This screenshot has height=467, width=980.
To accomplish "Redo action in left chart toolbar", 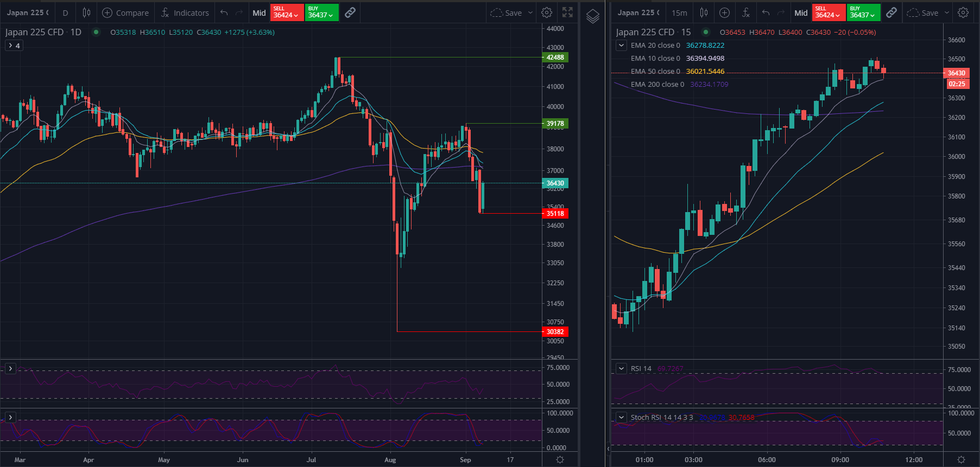I will pyautogui.click(x=239, y=12).
